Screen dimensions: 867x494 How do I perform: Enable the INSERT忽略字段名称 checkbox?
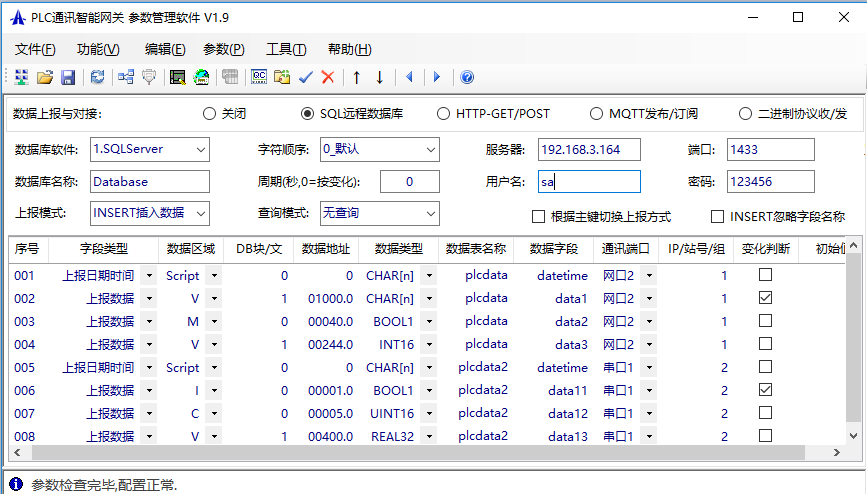717,216
